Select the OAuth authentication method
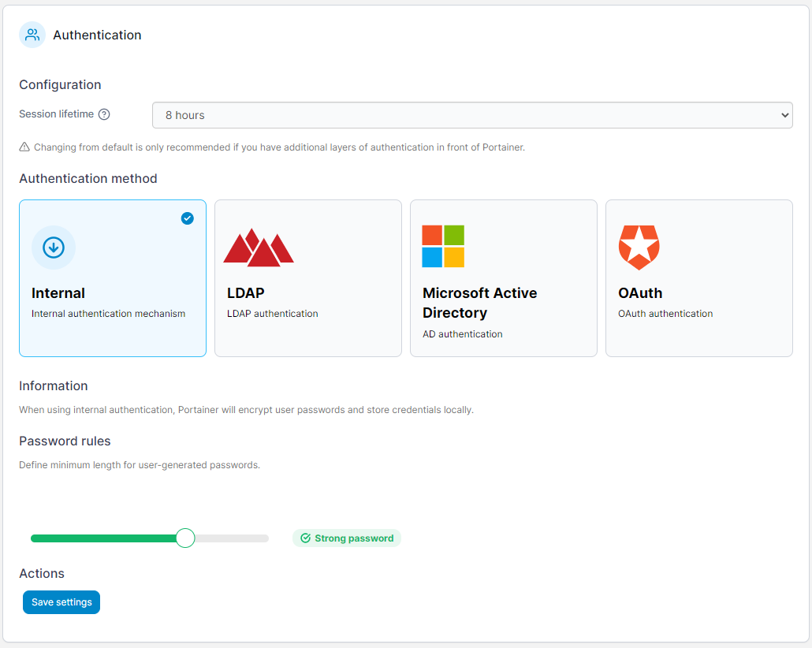The image size is (812, 648). pos(698,277)
